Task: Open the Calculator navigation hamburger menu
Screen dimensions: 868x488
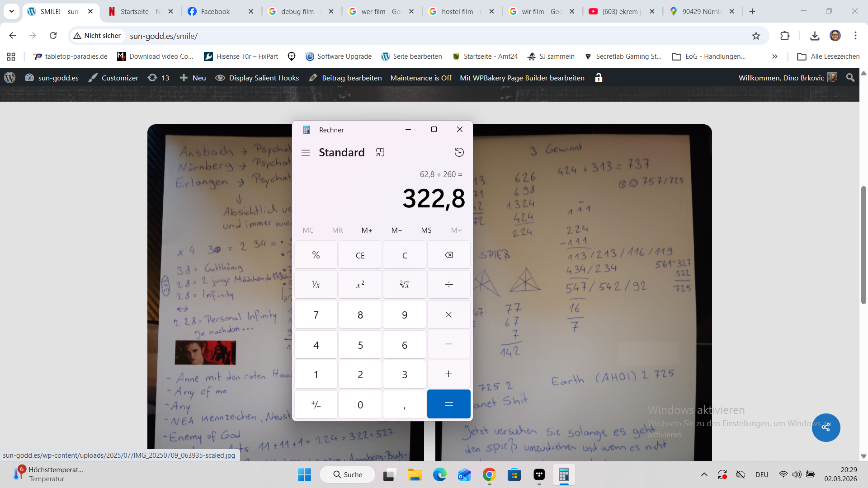Action: coord(306,153)
